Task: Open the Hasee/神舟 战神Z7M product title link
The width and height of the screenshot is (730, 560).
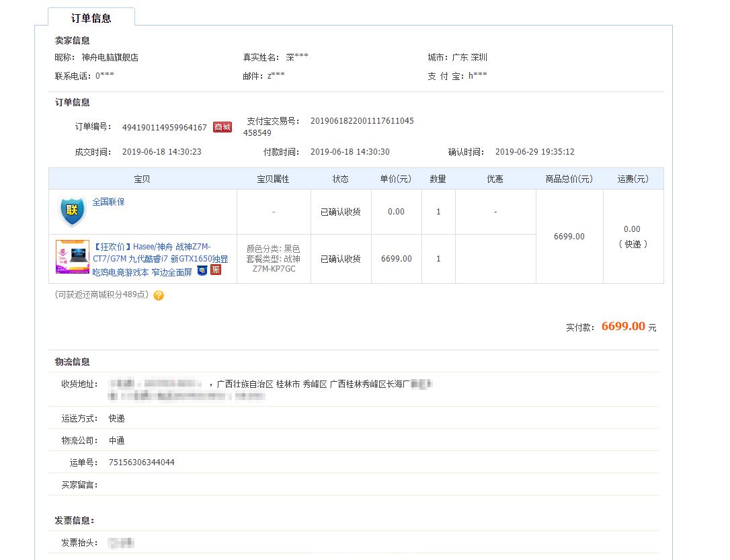Action: [160, 259]
